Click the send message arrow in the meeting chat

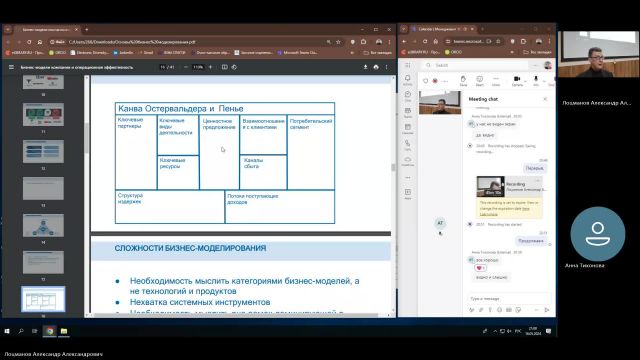pos(547,310)
